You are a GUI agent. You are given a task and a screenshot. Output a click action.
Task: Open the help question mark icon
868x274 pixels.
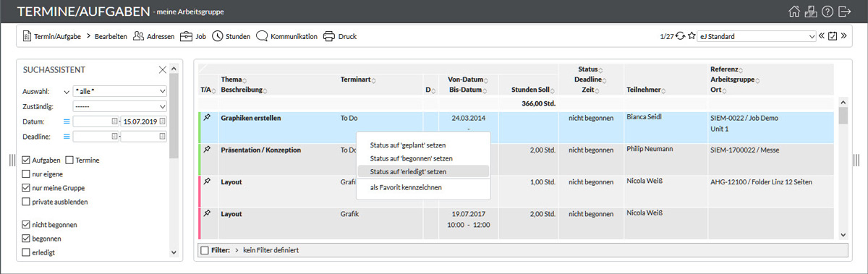[827, 12]
